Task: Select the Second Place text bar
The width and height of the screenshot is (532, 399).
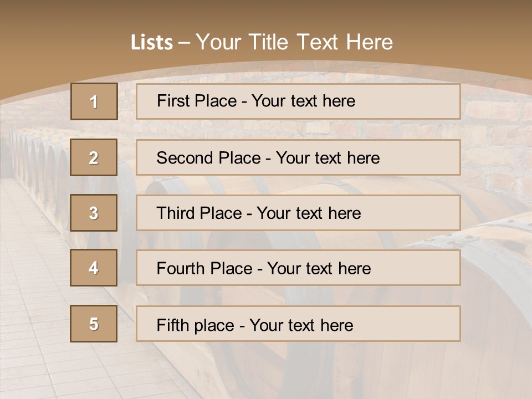Action: click(298, 157)
